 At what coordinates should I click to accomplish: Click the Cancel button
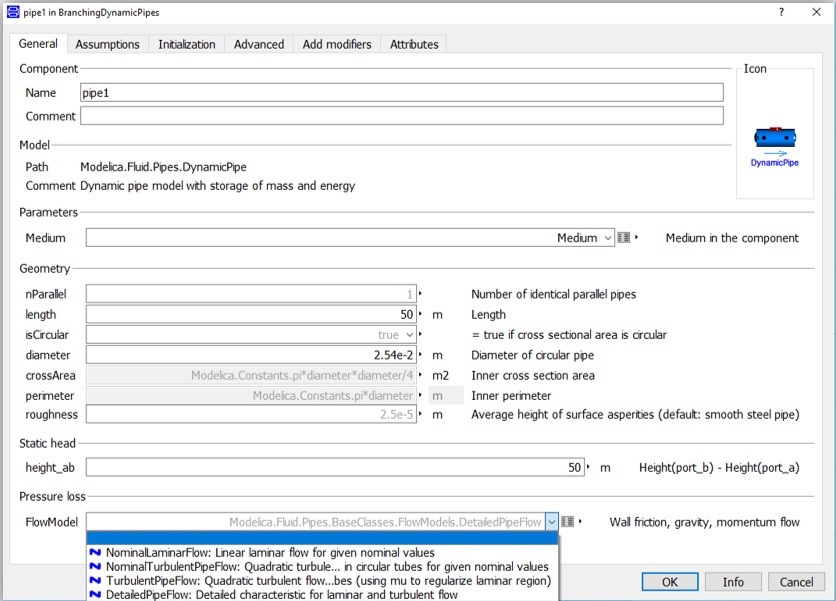(797, 582)
